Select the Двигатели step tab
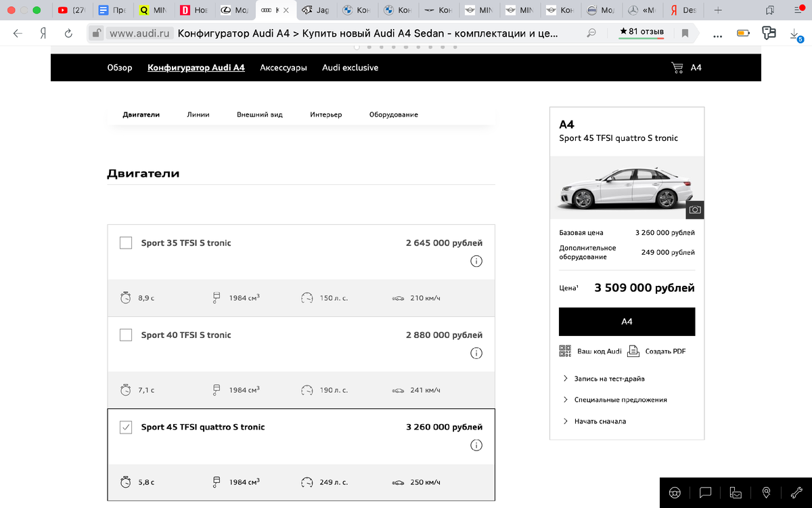This screenshot has height=508, width=812. (x=141, y=114)
